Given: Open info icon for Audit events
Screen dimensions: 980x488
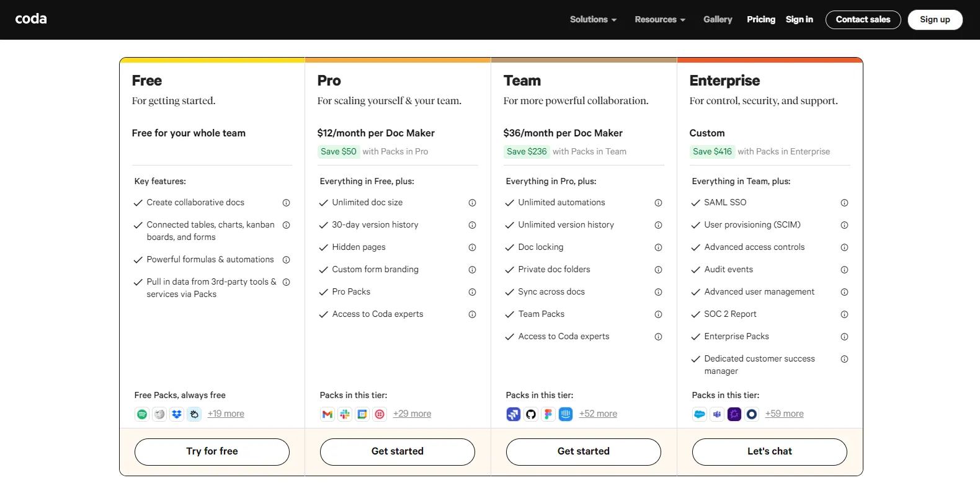Looking at the screenshot, I should click(x=845, y=270).
